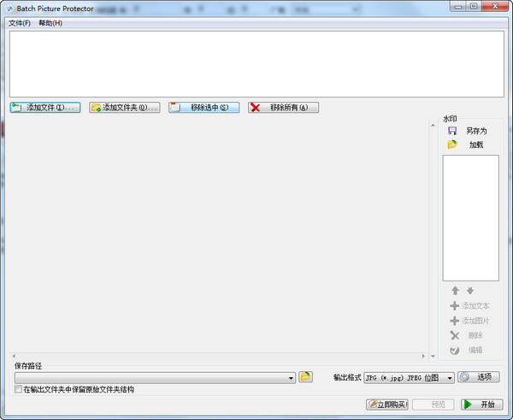Click the Batch Picture Protector title bar icon
513x420 pixels.
9,9
